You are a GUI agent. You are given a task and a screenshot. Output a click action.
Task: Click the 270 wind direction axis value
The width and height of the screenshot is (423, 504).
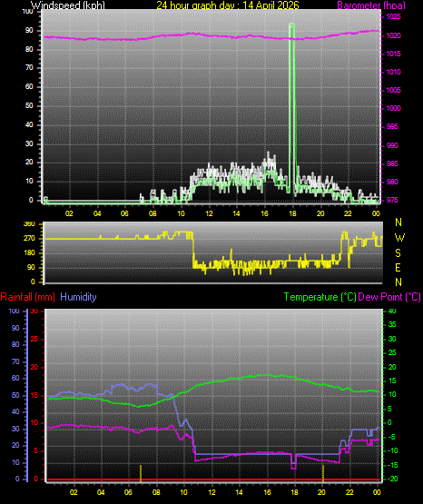pyautogui.click(x=30, y=239)
